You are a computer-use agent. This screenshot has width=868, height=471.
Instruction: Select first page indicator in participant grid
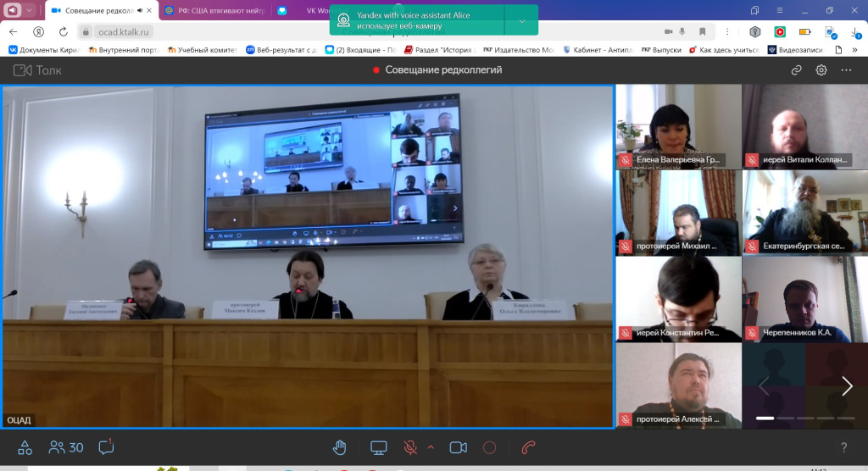coord(765,418)
